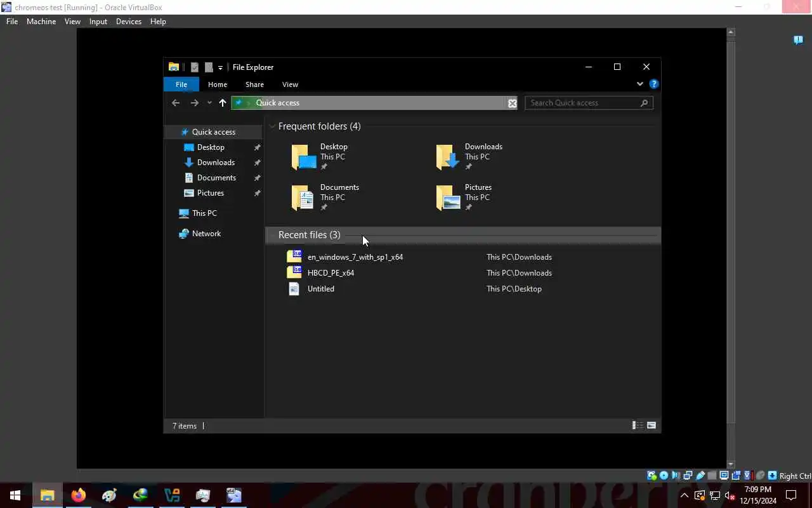Select Desktop in the navigation pane

pos(211,147)
